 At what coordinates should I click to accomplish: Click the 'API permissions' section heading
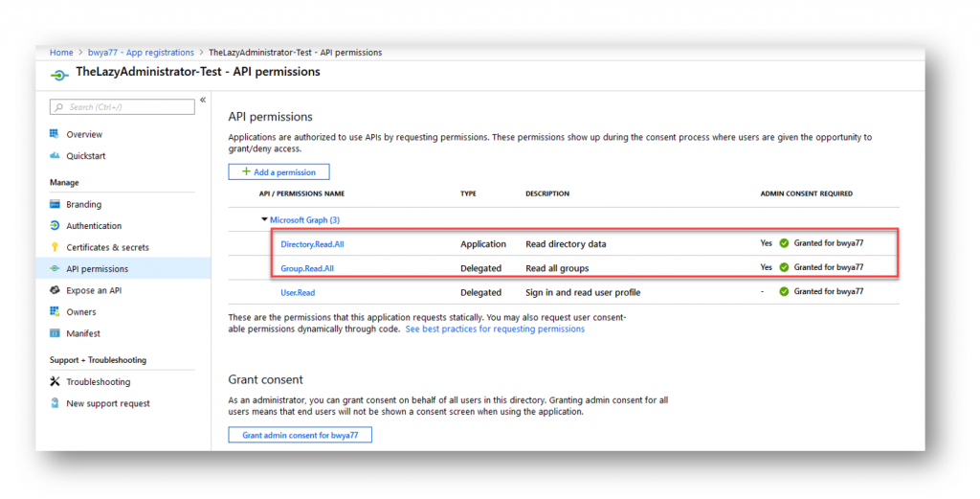click(270, 117)
